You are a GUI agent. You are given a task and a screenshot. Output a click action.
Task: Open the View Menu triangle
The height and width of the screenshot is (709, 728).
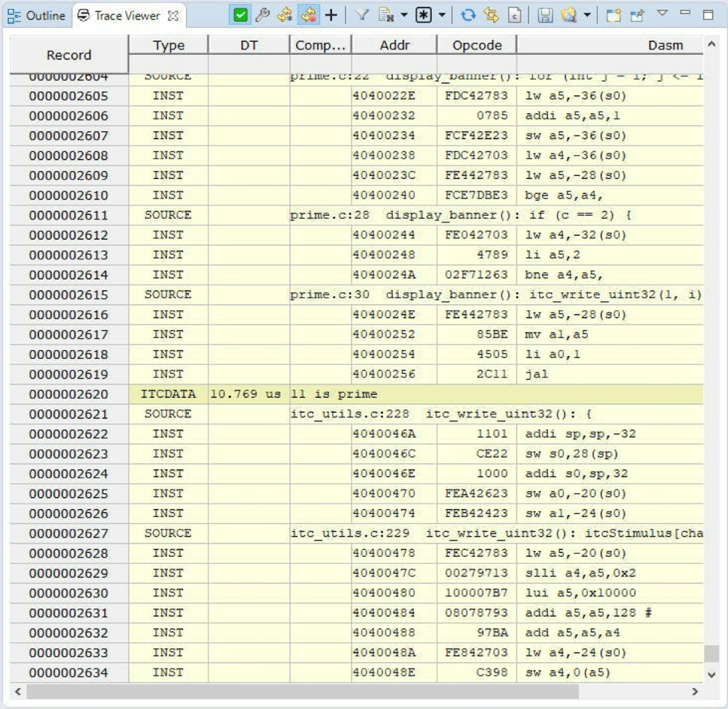662,13
